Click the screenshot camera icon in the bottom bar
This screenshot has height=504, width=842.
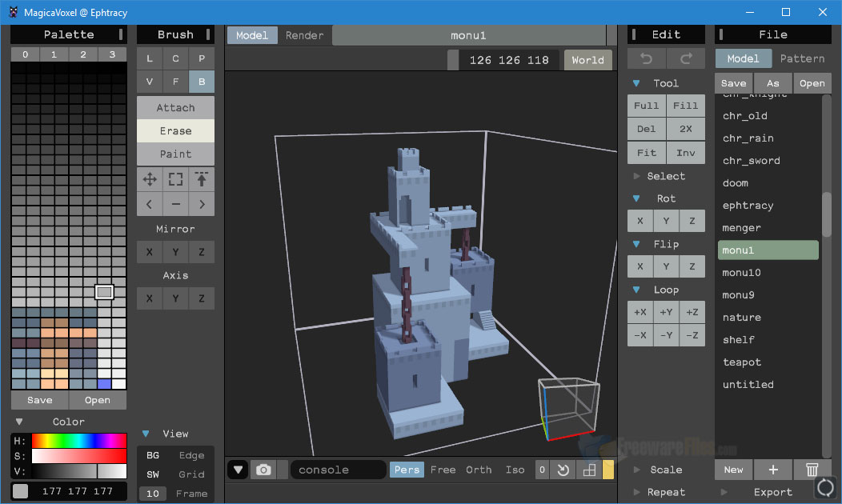(264, 470)
